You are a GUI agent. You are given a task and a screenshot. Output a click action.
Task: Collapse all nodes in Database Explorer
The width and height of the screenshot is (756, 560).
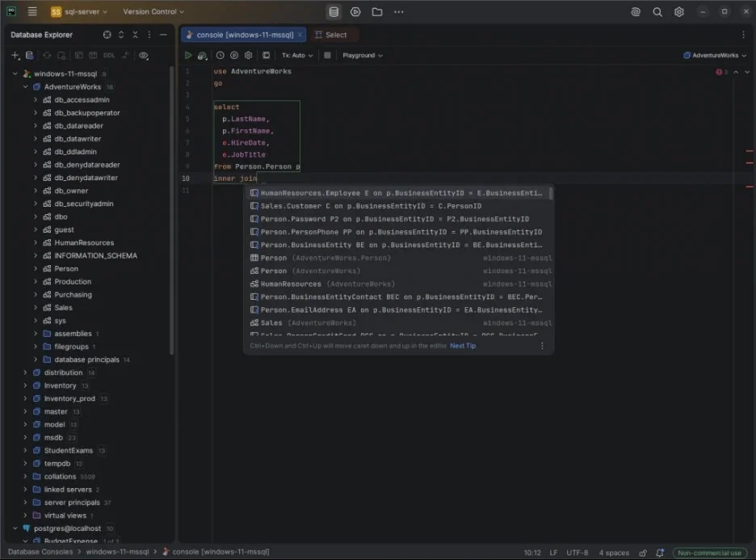click(x=135, y=35)
